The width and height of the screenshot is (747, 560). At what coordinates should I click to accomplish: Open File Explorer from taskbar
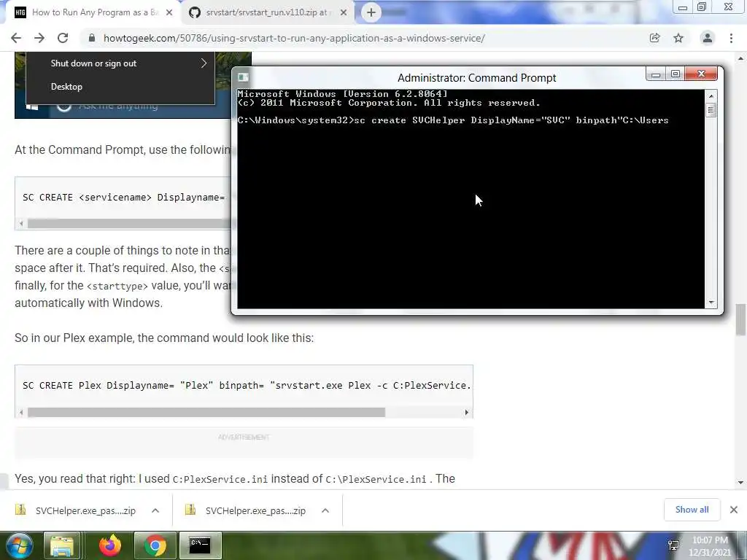[62, 545]
